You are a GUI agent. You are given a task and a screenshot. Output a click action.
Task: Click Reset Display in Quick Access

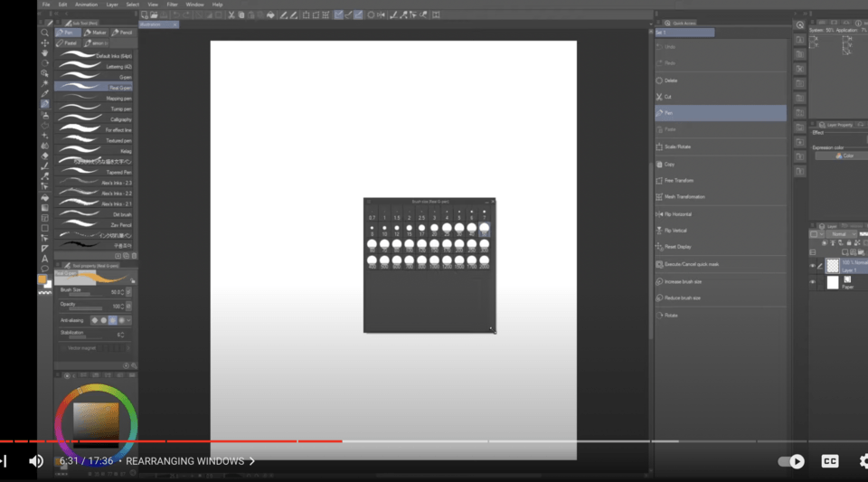coord(677,247)
